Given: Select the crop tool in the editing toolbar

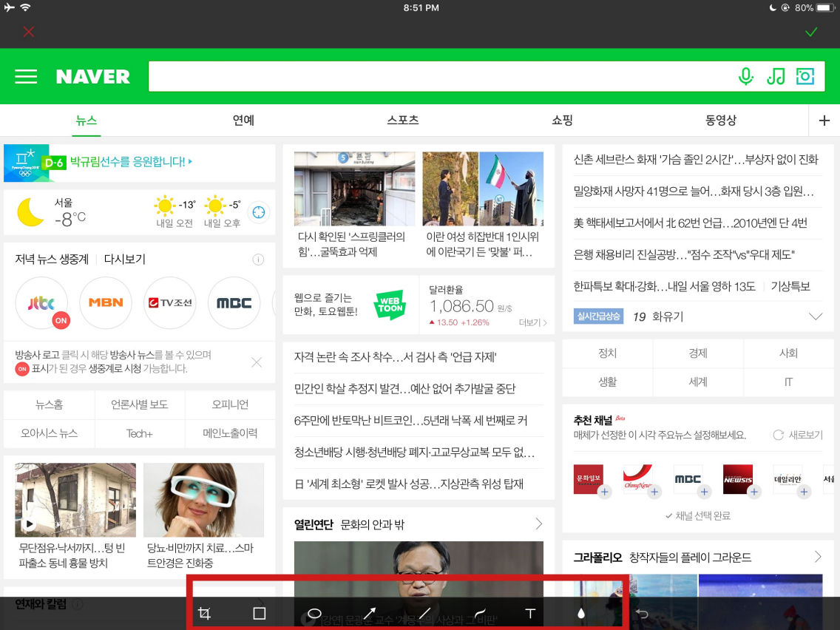Looking at the screenshot, I should click(204, 614).
